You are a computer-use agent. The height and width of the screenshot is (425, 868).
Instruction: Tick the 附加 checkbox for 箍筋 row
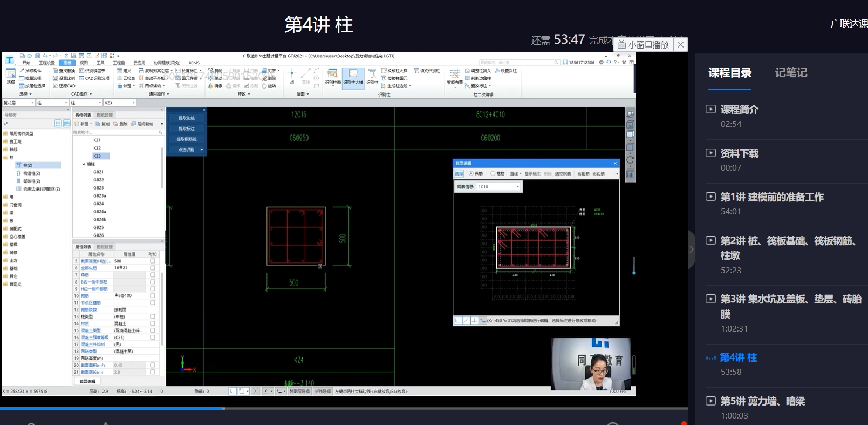pos(153,295)
